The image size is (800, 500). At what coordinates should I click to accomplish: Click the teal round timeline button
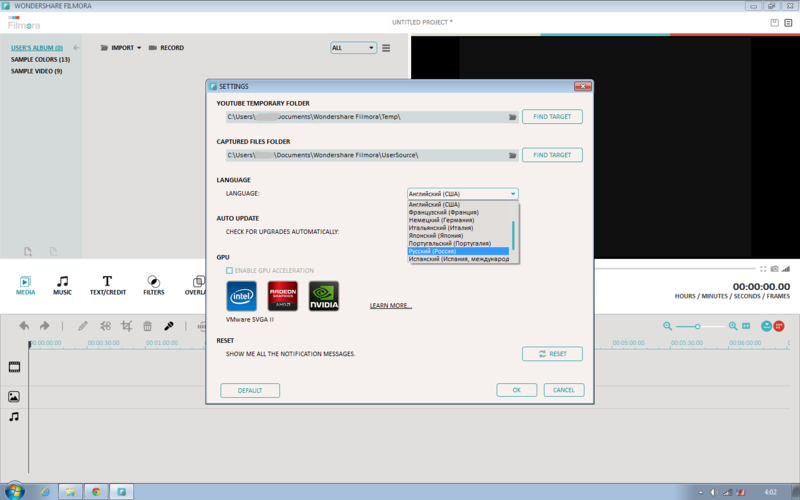pos(766,326)
